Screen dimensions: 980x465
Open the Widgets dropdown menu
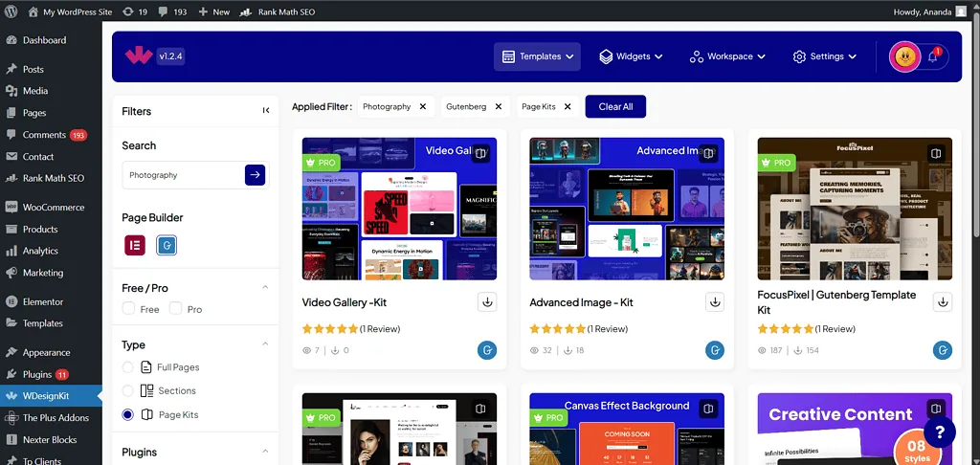click(x=631, y=56)
